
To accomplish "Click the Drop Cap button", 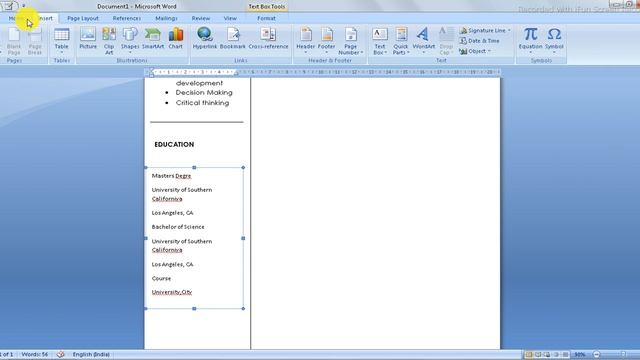I will 446,41.
